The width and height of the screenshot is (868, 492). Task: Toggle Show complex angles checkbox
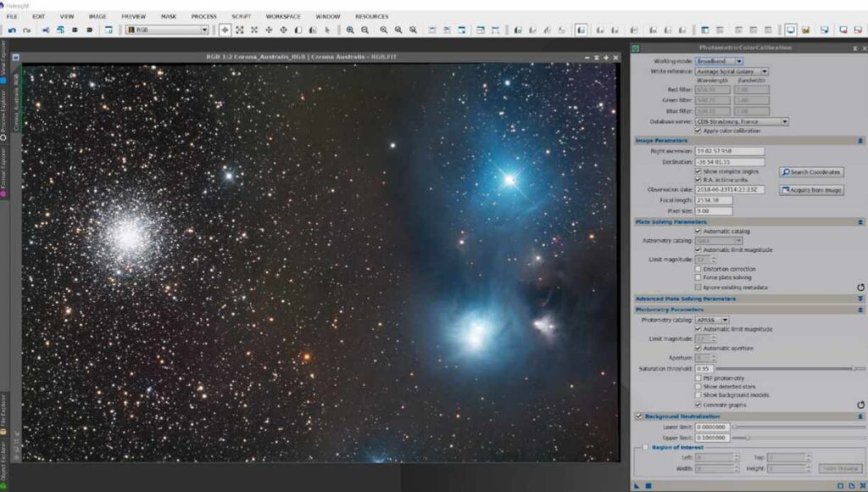coord(698,171)
